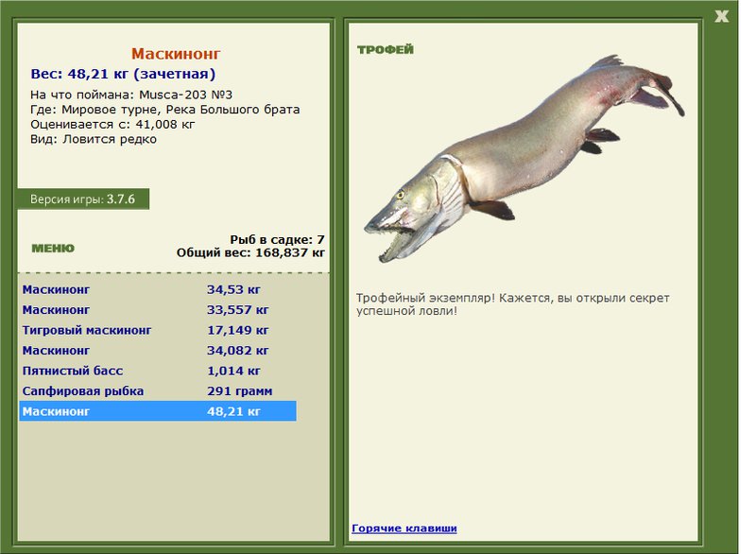Close the trophy window with the X

[x=721, y=16]
